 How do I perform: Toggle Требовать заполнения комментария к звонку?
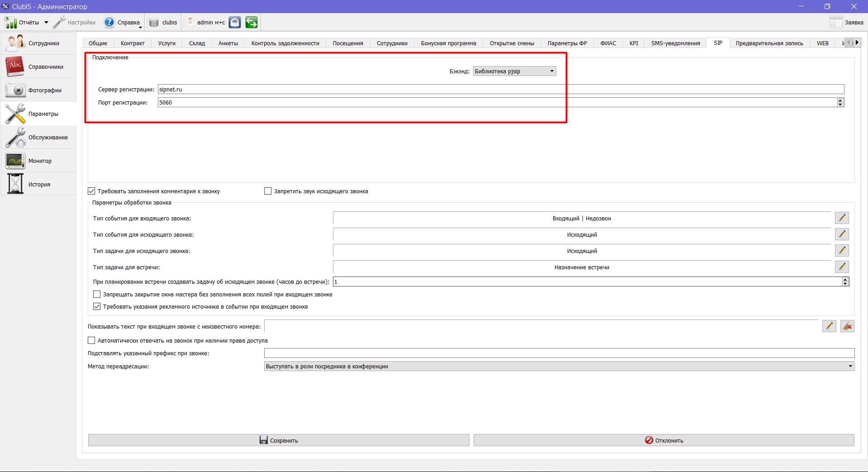pyautogui.click(x=91, y=191)
